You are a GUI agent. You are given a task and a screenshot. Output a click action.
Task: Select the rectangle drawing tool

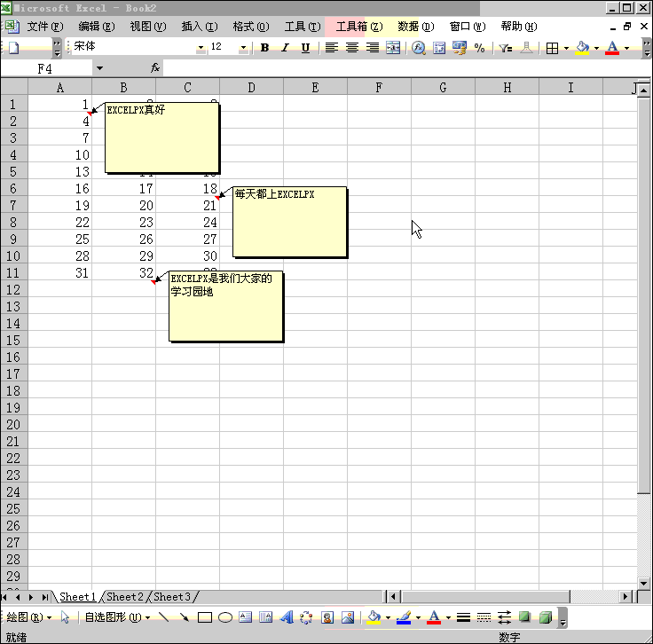point(205,617)
